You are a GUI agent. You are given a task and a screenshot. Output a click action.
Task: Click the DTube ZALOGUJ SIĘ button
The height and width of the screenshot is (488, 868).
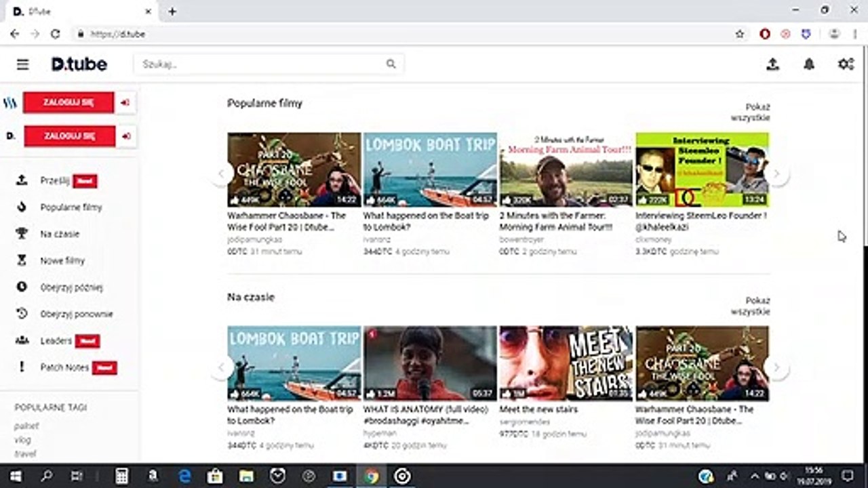pyautogui.click(x=68, y=136)
